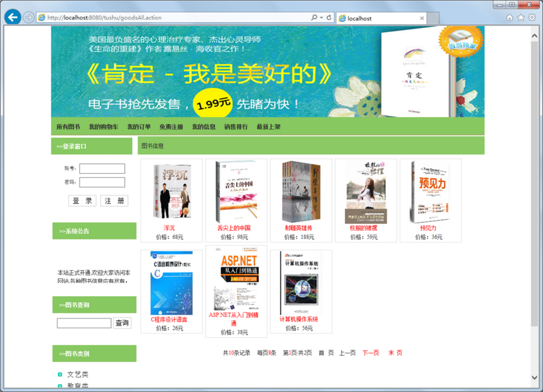Click the browser back navigation arrow

click(12, 17)
